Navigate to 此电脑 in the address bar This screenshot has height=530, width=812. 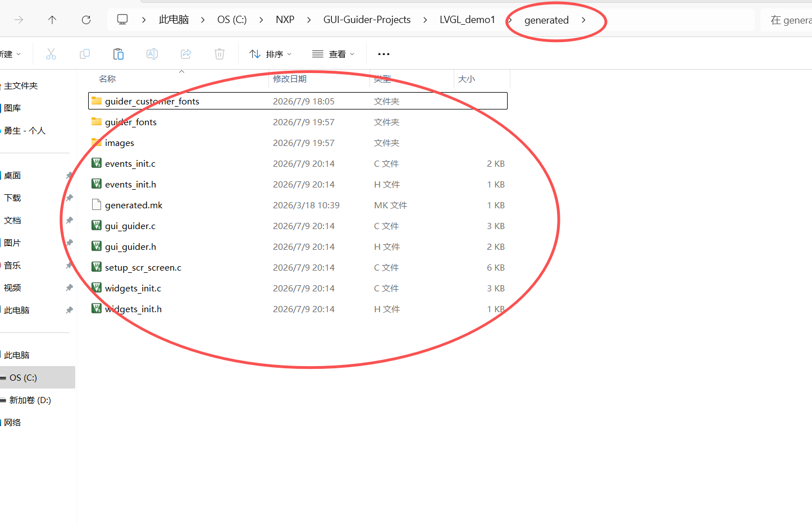pos(174,20)
